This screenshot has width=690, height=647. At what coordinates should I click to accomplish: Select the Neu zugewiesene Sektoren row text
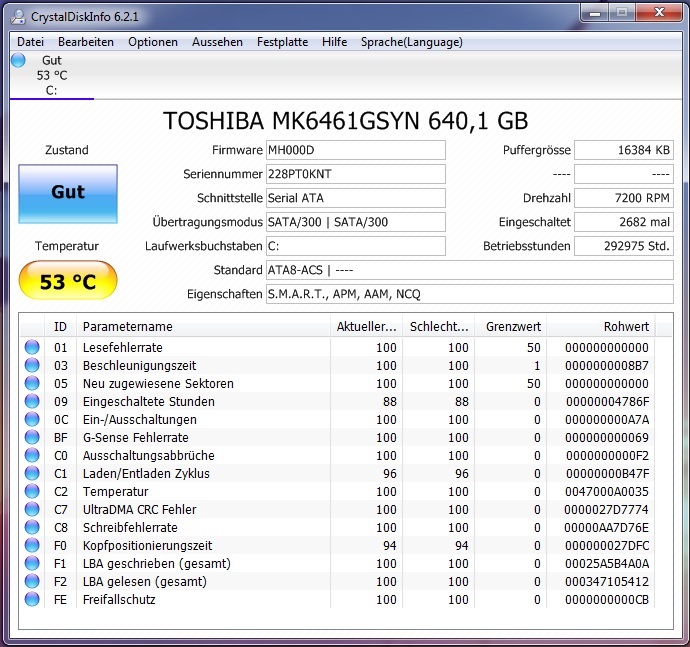[x=158, y=384]
